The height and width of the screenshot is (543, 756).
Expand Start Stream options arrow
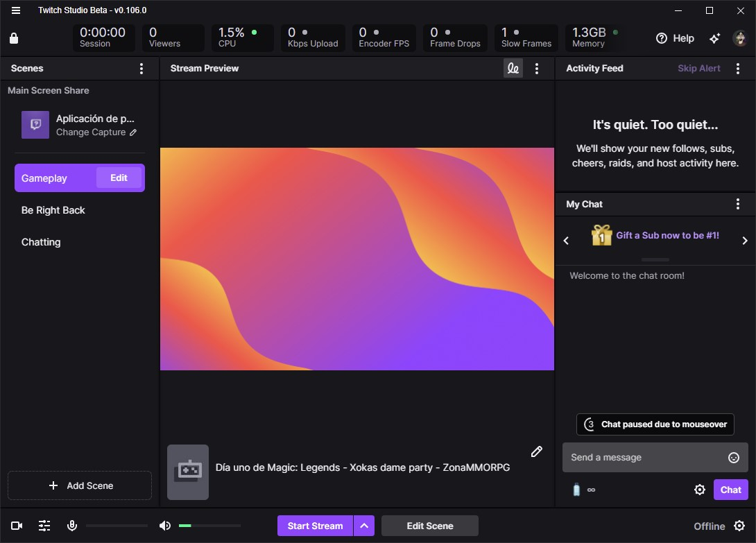(x=364, y=526)
